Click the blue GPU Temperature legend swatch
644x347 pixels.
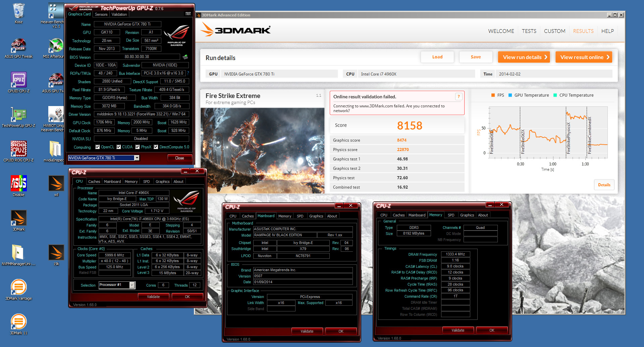510,95
